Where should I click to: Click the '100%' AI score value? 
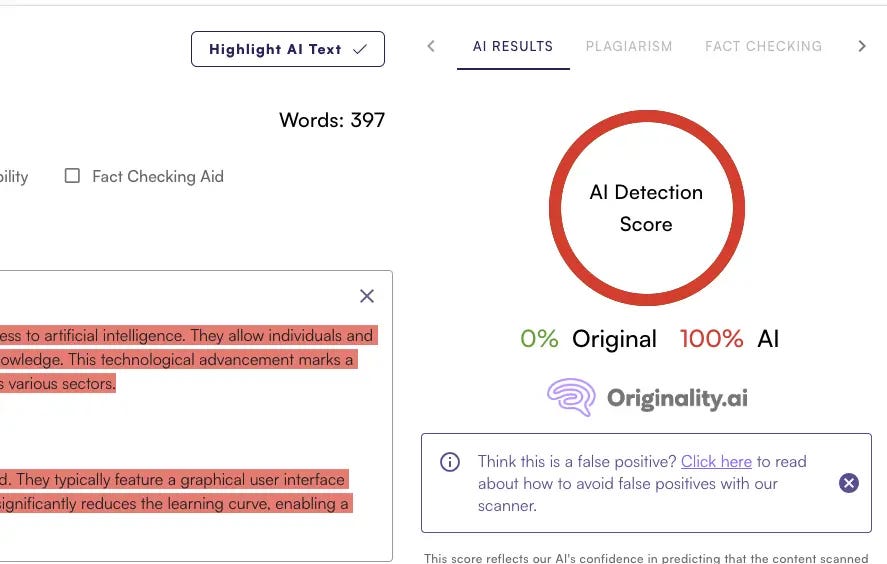coord(711,339)
